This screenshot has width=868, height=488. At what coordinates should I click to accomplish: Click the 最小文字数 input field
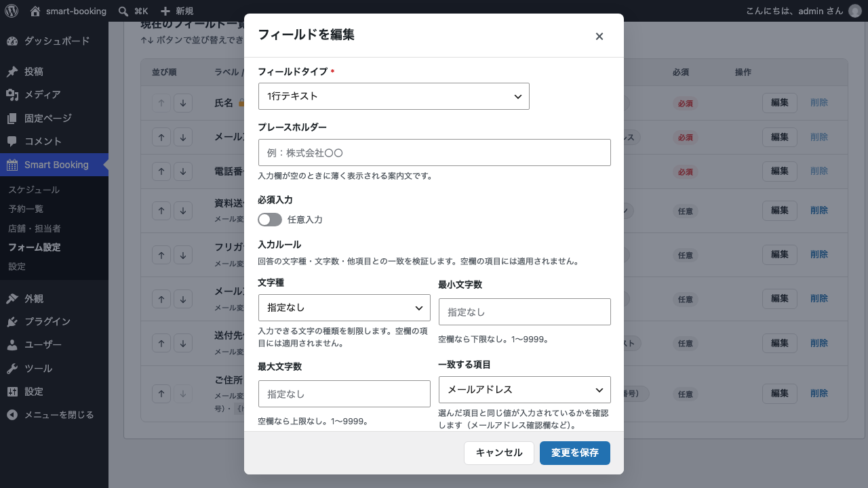[525, 312]
